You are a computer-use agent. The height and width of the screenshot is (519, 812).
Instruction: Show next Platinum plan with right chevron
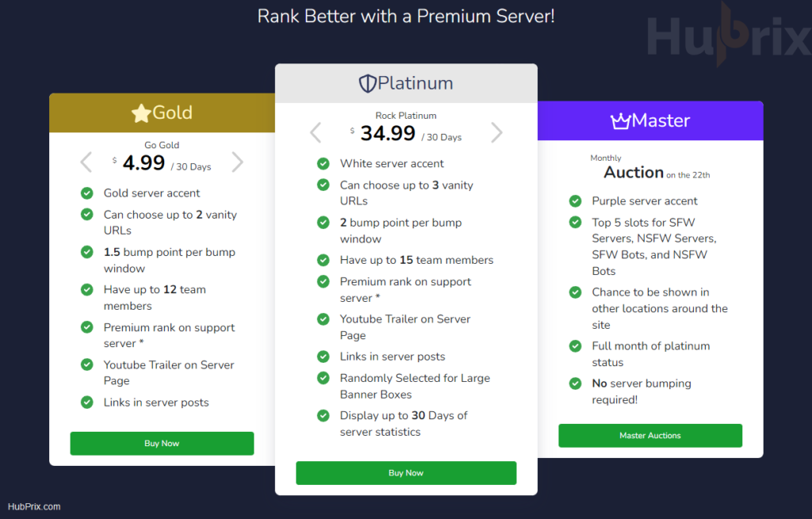pyautogui.click(x=496, y=132)
